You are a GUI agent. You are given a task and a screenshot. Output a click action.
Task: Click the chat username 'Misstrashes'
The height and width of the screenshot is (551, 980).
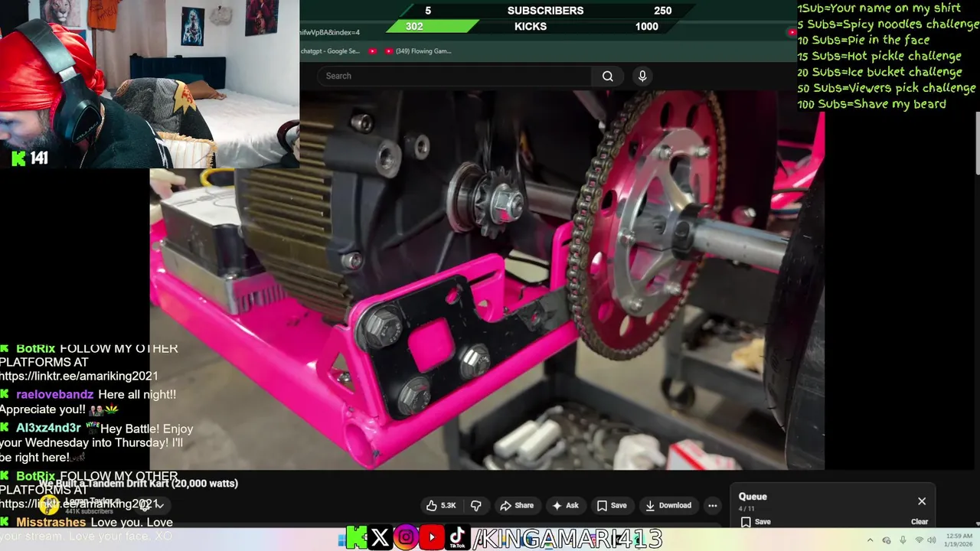(x=51, y=523)
